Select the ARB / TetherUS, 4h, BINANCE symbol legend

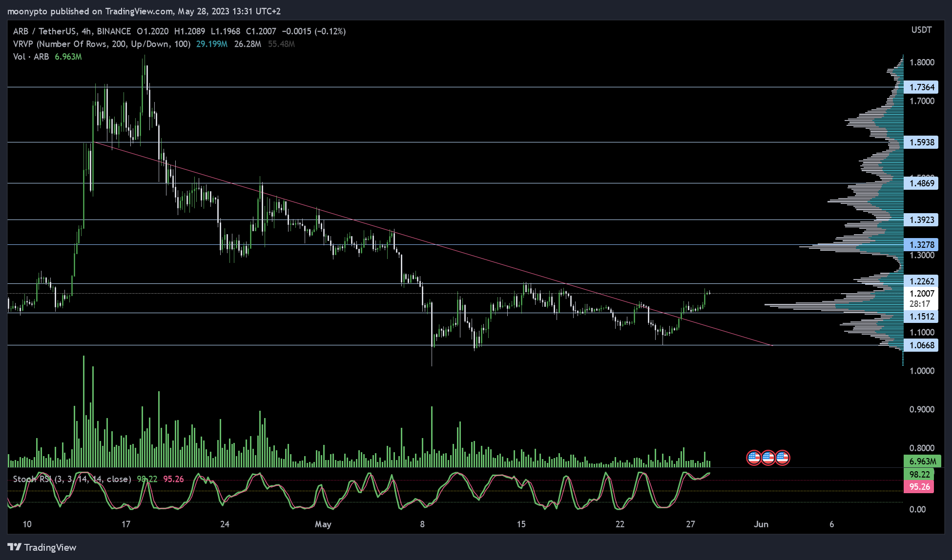72,31
